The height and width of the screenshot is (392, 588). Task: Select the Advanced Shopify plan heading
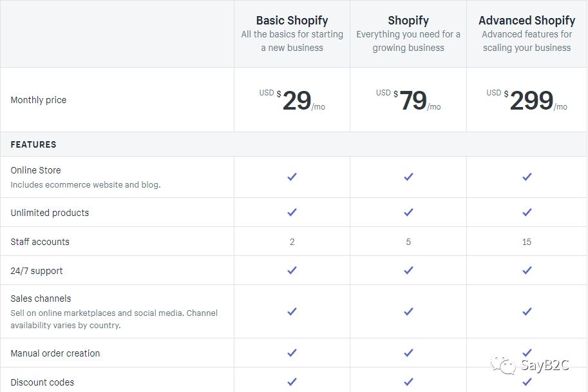coord(527,20)
